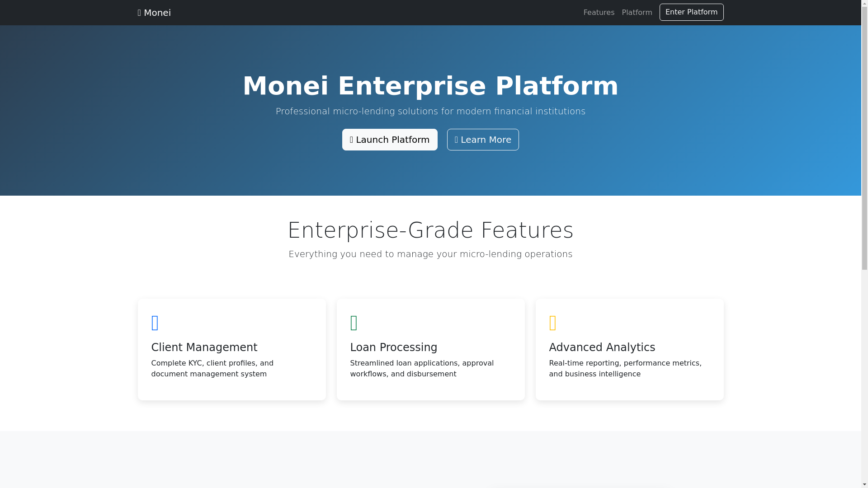Click the Client Management card icon
This screenshot has width=868, height=488.
(x=155, y=323)
